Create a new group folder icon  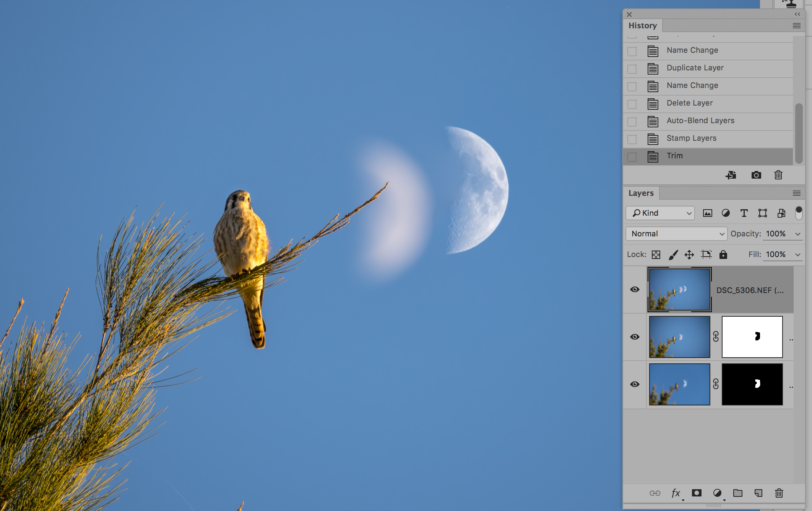[738, 493]
